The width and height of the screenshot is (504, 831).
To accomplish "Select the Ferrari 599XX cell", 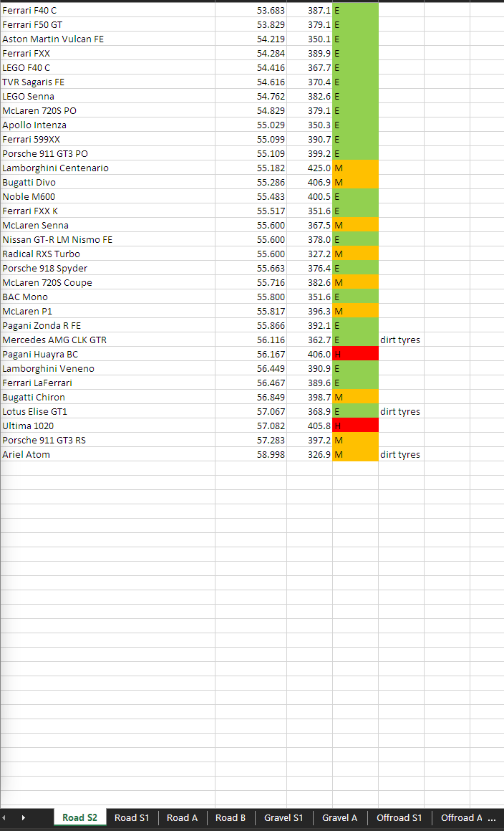I will pyautogui.click(x=108, y=139).
